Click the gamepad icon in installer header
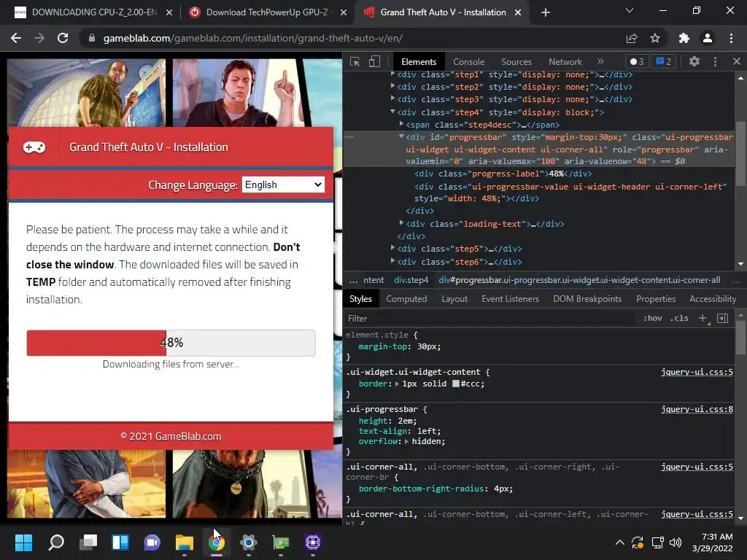This screenshot has height=560, width=747. 34,147
